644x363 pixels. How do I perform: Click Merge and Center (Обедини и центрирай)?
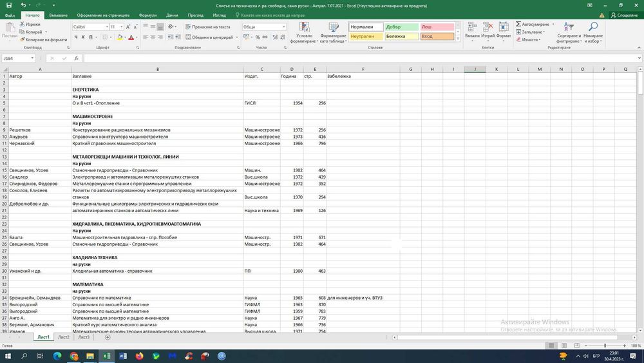point(209,37)
